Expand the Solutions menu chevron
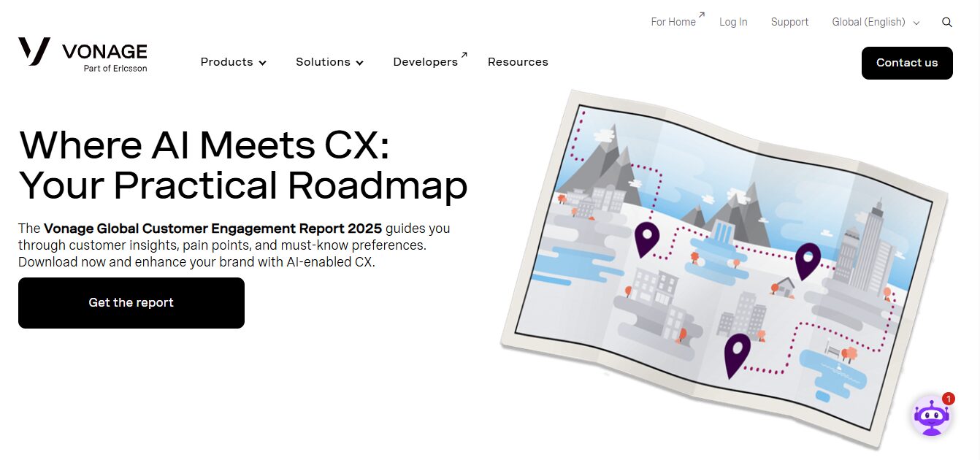 [359, 63]
